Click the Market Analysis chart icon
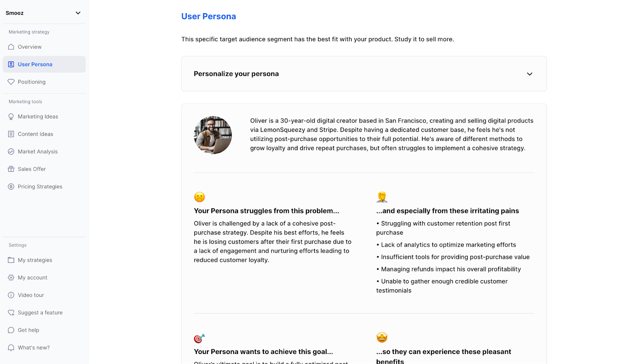The height and width of the screenshot is (364, 639). 11,152
